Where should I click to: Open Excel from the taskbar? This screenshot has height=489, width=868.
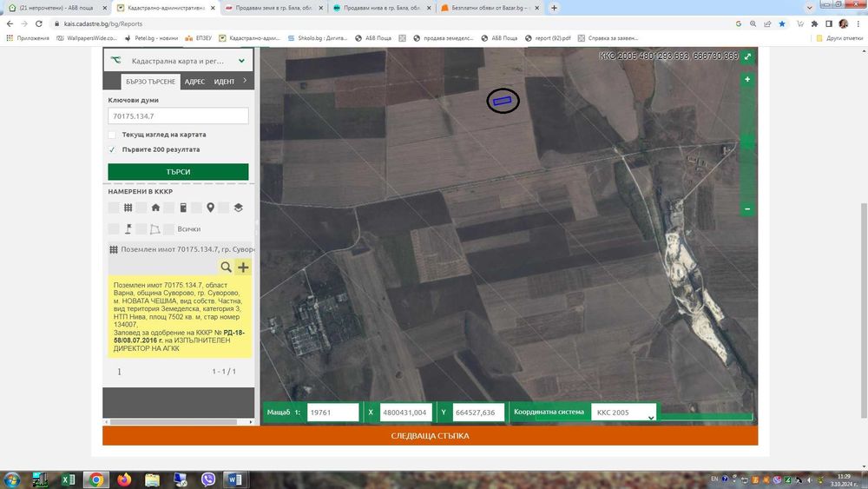(x=68, y=479)
